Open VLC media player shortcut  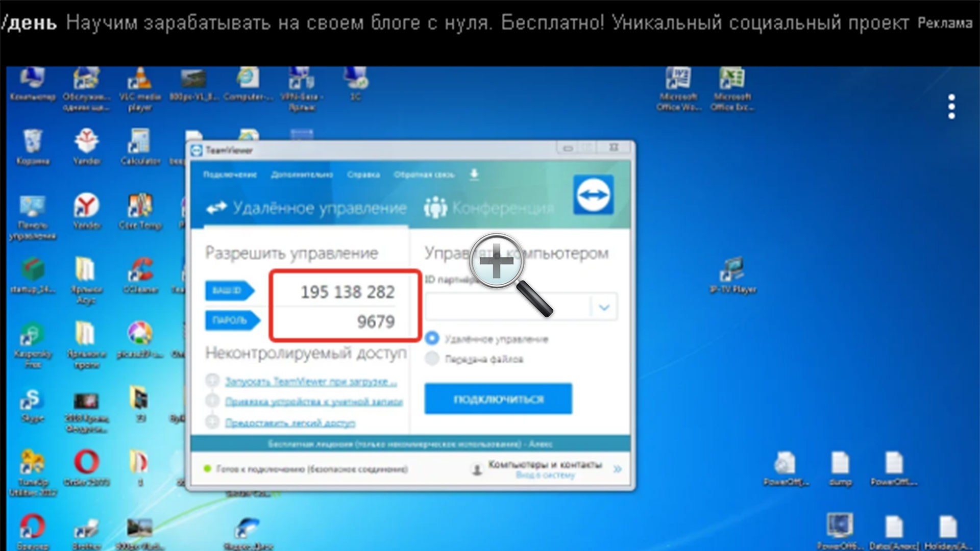click(x=139, y=89)
